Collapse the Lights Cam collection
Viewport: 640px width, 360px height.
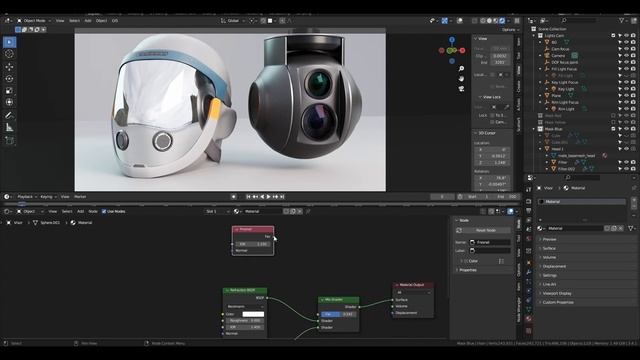coord(534,36)
